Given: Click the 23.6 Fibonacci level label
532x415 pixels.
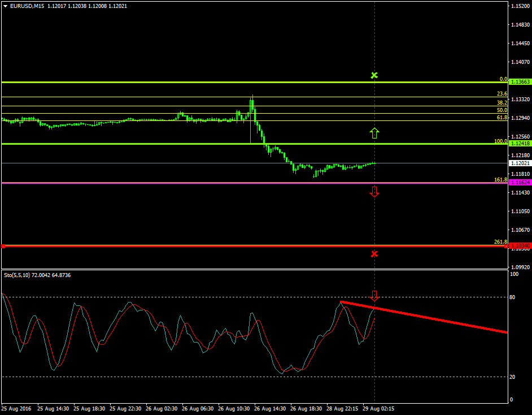Looking at the screenshot, I should (502, 94).
